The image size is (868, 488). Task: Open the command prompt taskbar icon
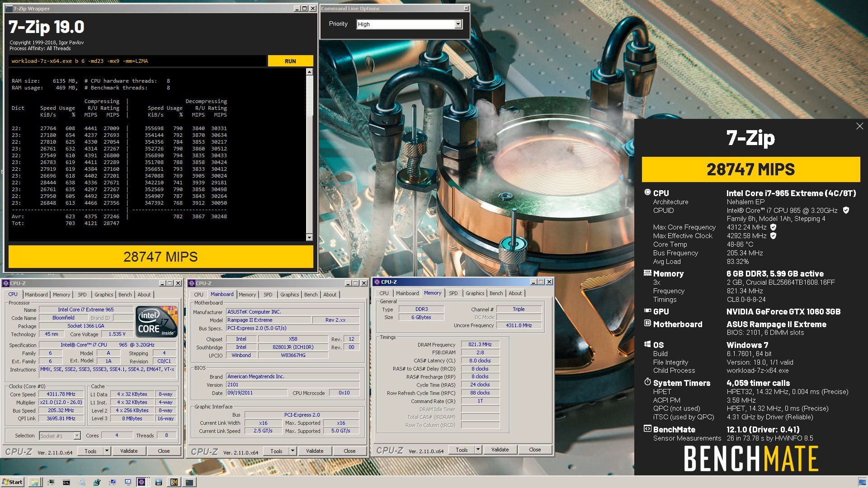66,482
